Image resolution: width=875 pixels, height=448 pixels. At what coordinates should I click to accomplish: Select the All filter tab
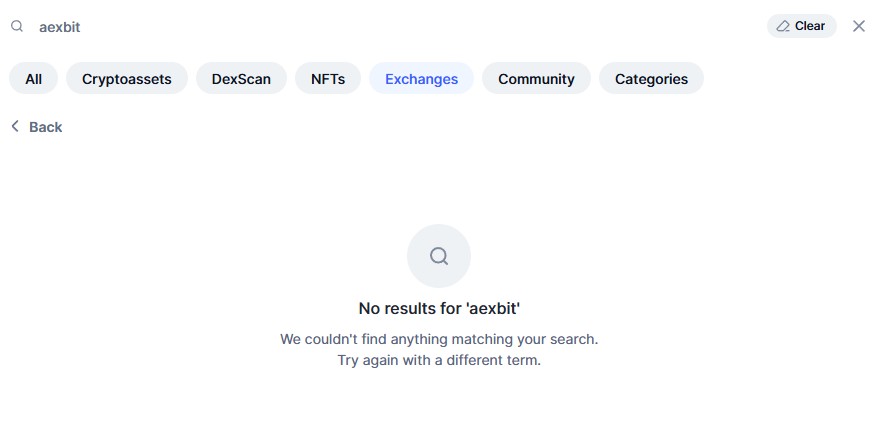point(34,79)
